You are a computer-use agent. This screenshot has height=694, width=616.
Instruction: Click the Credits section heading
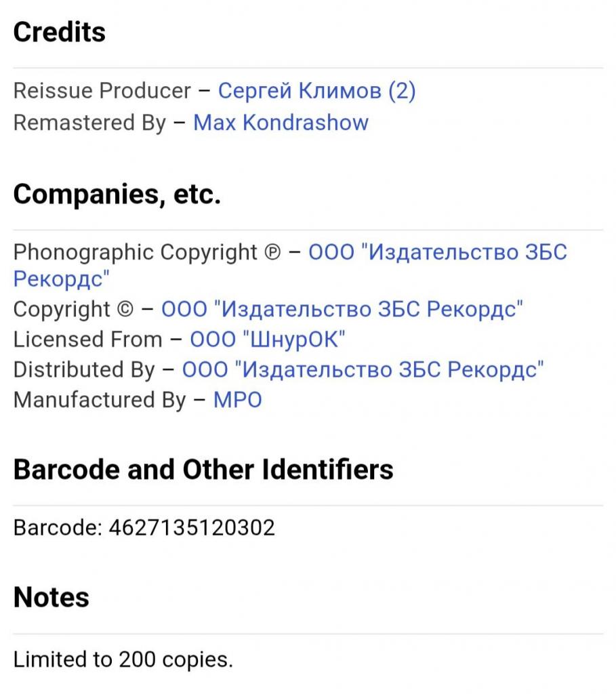pyautogui.click(x=60, y=33)
